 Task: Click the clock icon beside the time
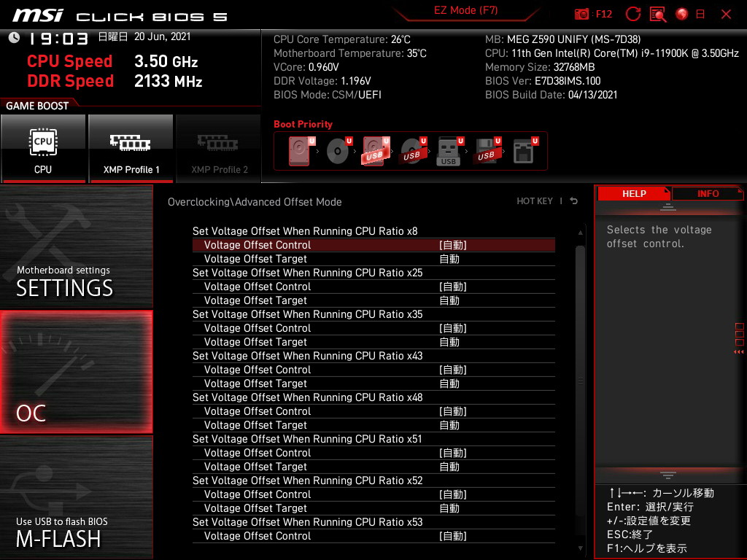(x=15, y=38)
